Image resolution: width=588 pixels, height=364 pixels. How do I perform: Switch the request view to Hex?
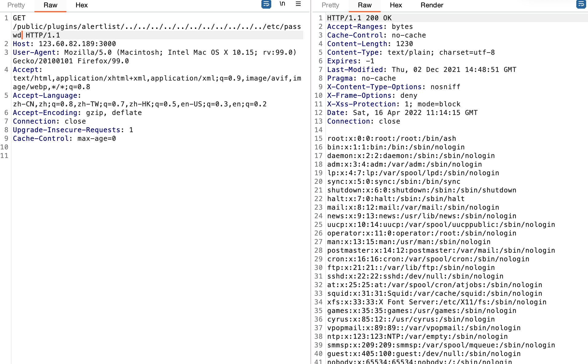click(x=81, y=5)
